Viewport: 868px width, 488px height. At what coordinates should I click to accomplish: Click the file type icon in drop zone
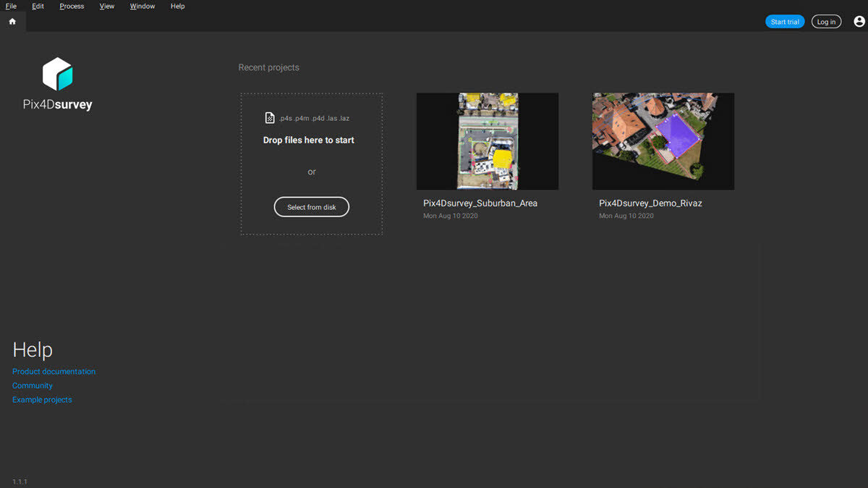click(270, 118)
